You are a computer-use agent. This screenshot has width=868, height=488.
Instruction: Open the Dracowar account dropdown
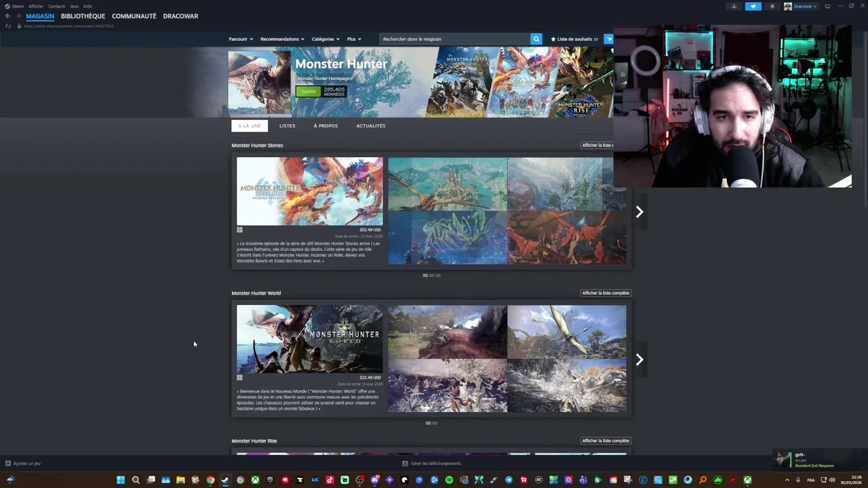(x=805, y=6)
